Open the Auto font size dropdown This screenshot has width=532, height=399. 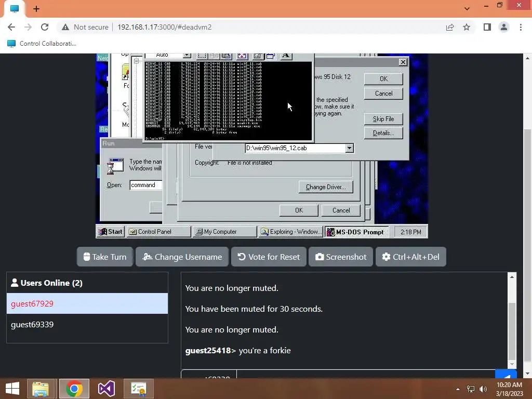pyautogui.click(x=187, y=55)
